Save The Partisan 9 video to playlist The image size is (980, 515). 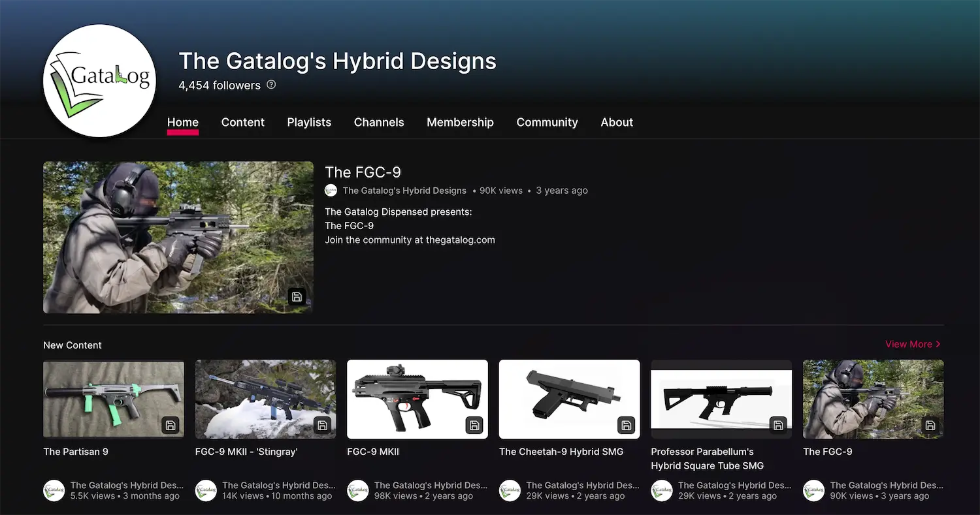click(170, 426)
